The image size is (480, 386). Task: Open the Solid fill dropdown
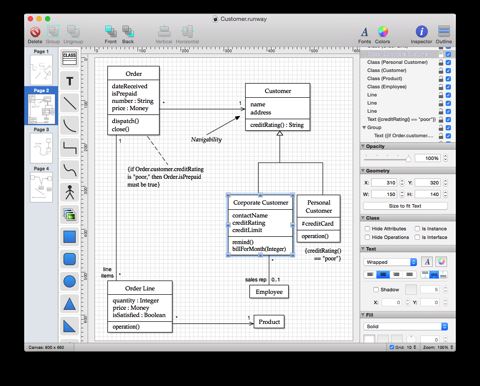(x=405, y=326)
